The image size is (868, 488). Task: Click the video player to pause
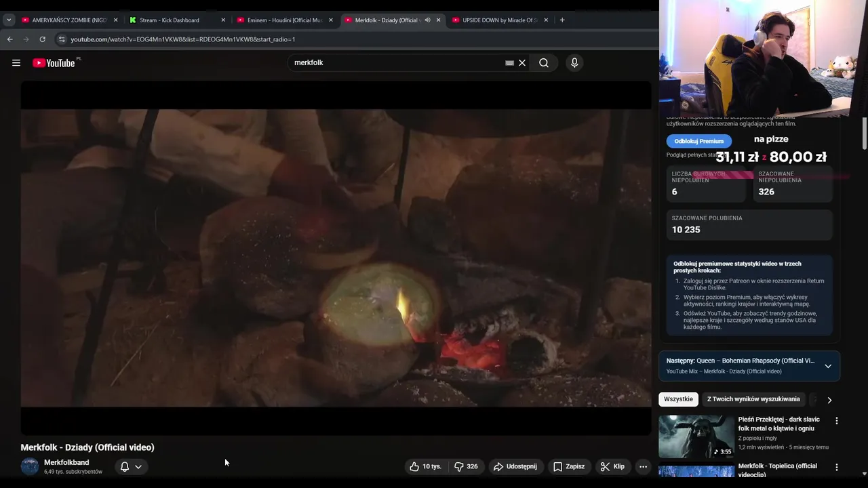(336, 258)
